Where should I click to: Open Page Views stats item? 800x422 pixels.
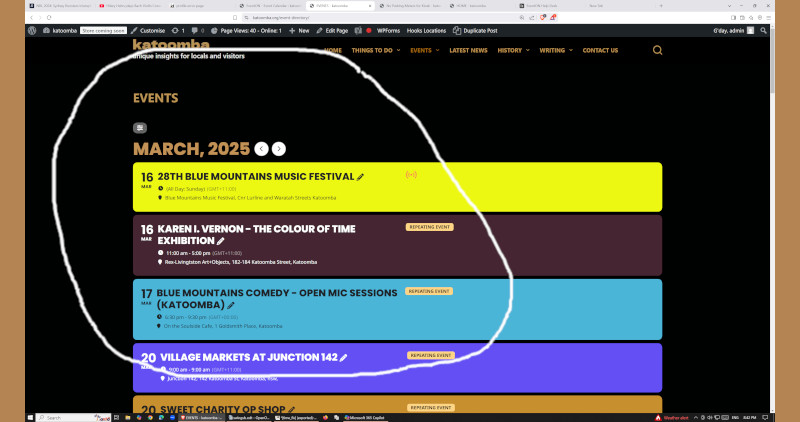(246, 31)
